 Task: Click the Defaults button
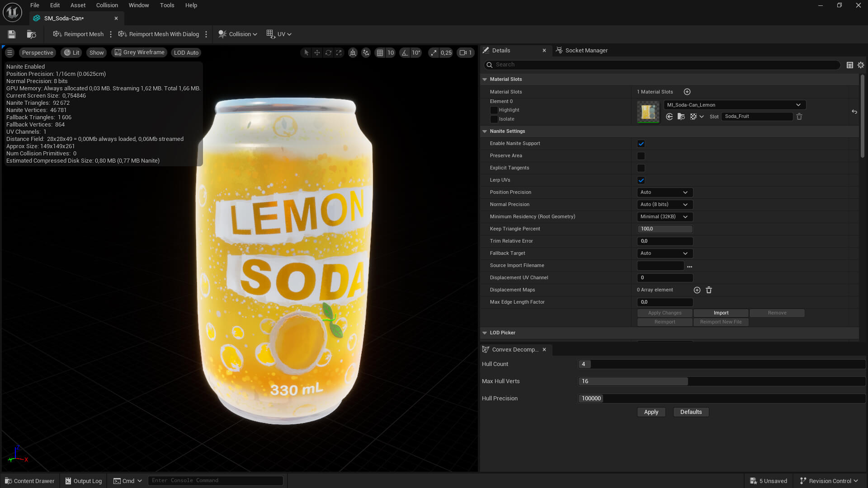click(691, 412)
